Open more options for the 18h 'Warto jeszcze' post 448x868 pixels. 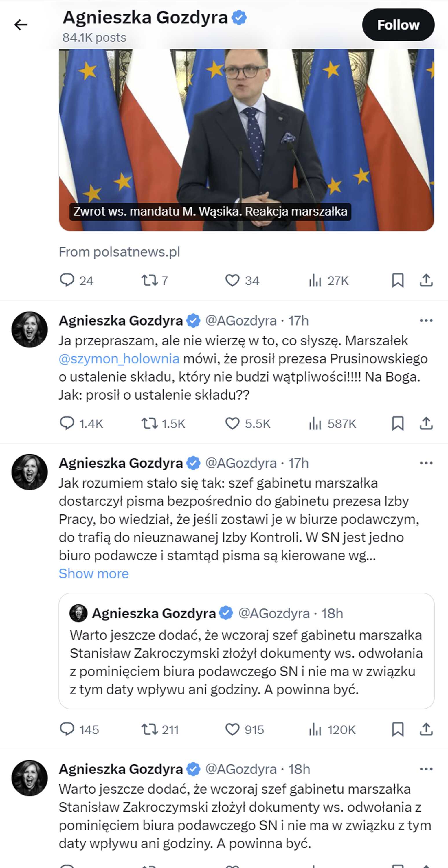coord(426,769)
